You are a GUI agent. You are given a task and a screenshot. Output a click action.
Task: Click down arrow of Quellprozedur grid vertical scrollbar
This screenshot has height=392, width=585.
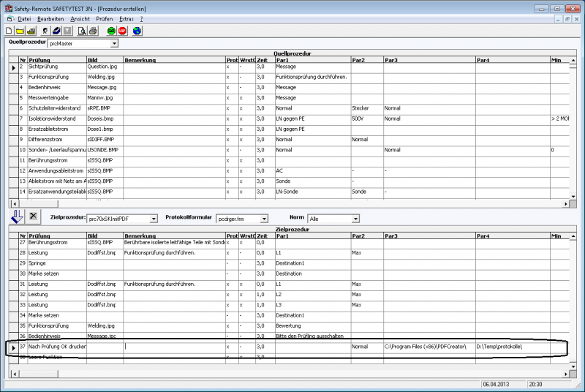573,196
